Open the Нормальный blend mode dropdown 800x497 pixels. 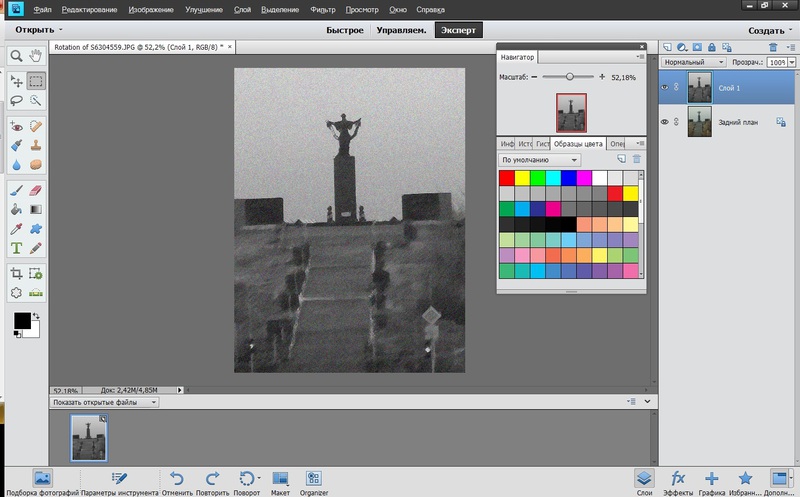click(x=693, y=62)
